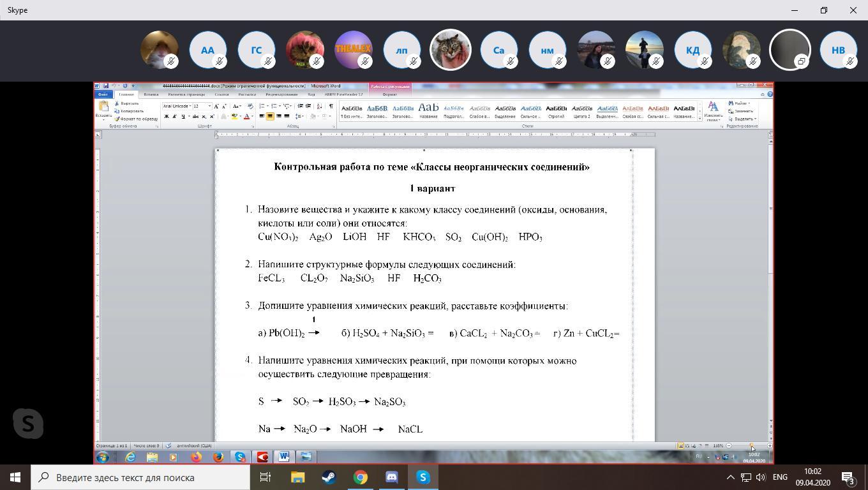Click Word icon in shared taskbar

pyautogui.click(x=284, y=457)
